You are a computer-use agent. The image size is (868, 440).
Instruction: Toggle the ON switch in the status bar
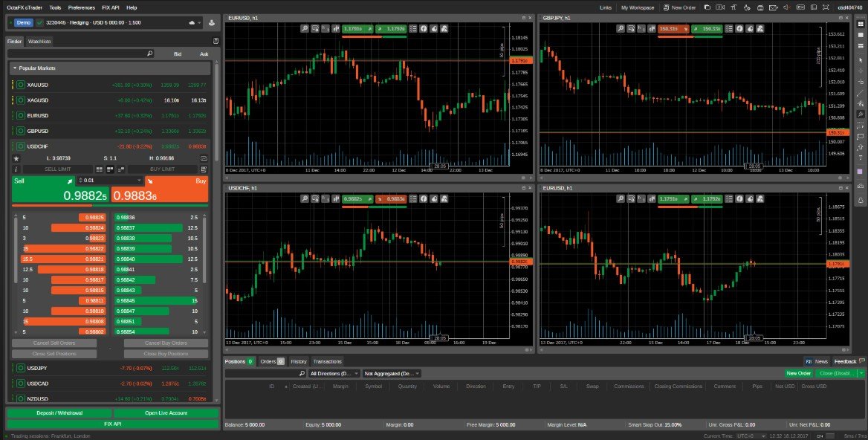(820, 436)
